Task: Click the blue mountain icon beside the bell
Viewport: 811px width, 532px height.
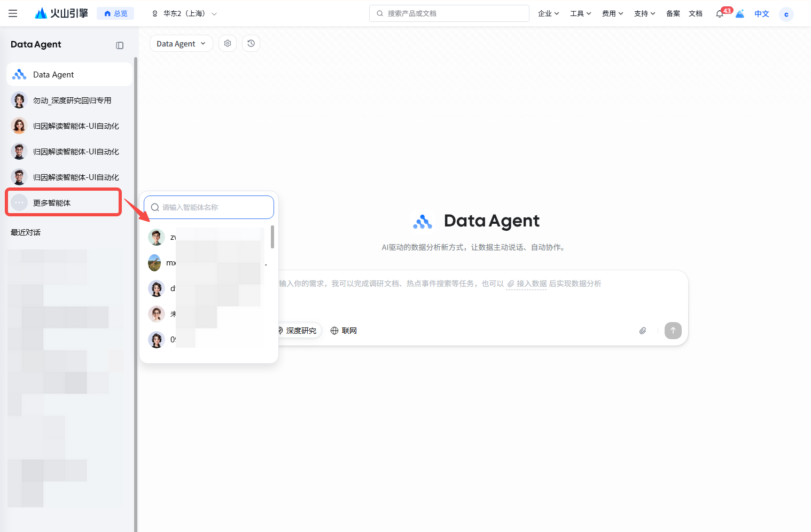Action: click(740, 13)
